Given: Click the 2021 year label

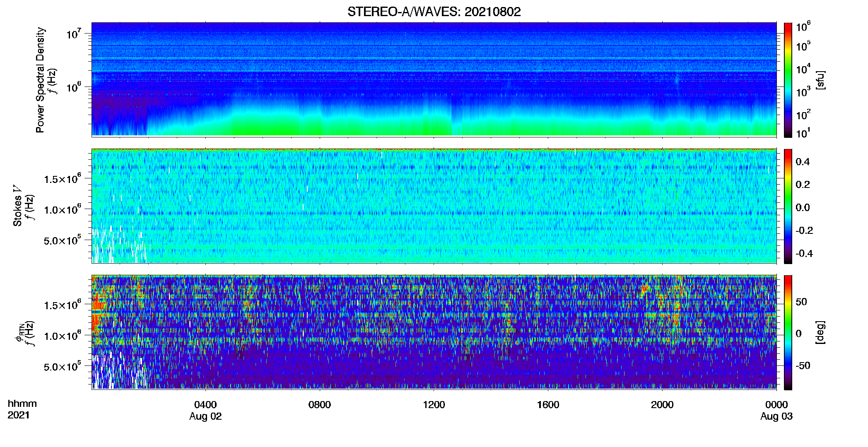Looking at the screenshot, I should [18, 415].
